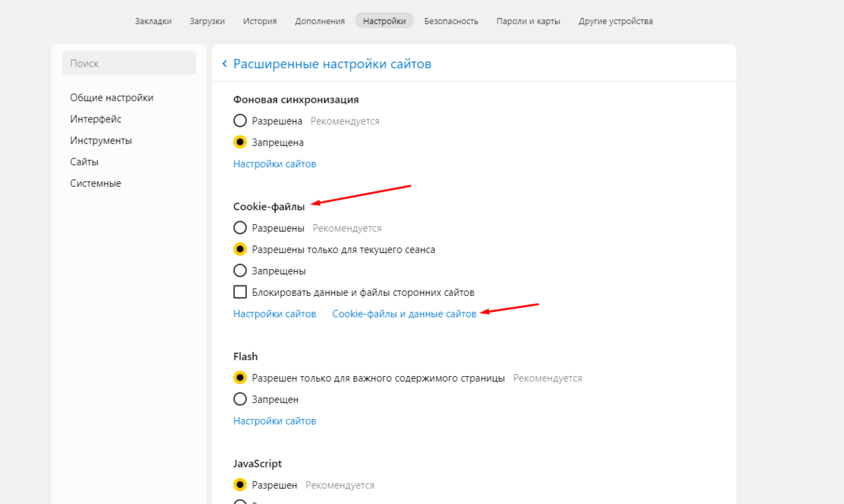Click the Поиск settings search field

129,63
